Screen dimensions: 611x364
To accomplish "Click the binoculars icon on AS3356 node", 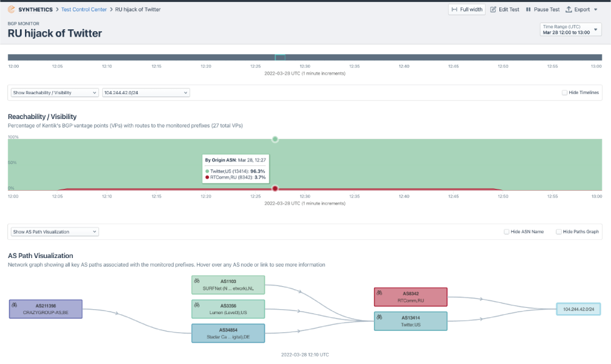I will tap(197, 305).
